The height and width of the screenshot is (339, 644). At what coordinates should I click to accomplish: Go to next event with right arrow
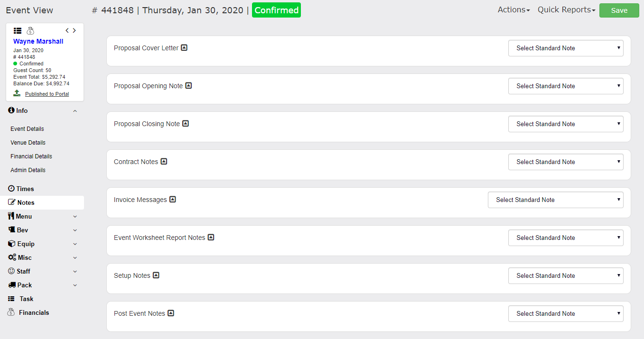tap(74, 30)
